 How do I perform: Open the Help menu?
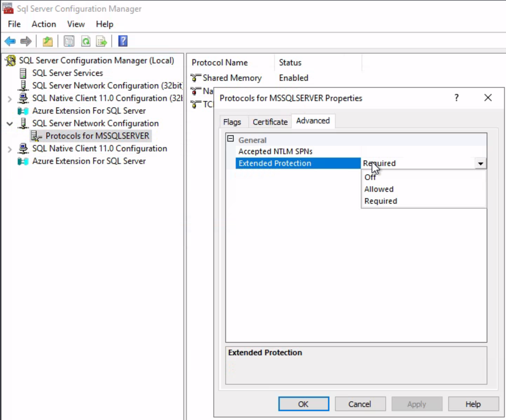104,24
